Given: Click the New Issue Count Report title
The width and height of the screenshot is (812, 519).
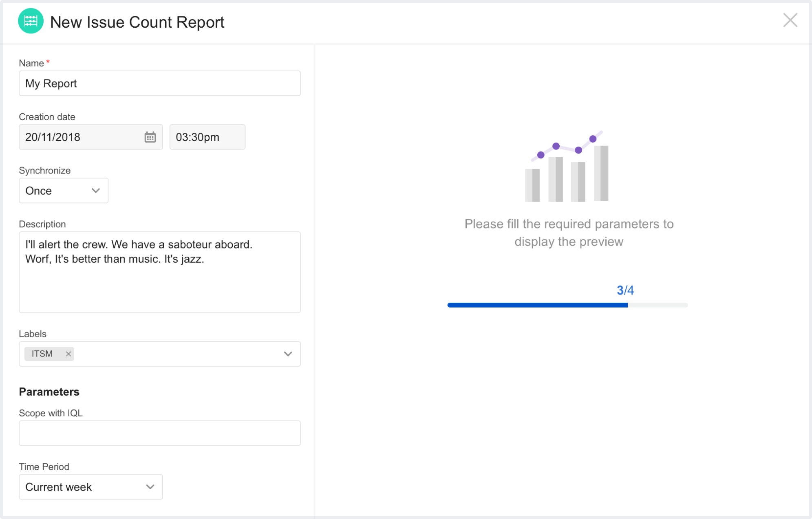Looking at the screenshot, I should pos(137,22).
